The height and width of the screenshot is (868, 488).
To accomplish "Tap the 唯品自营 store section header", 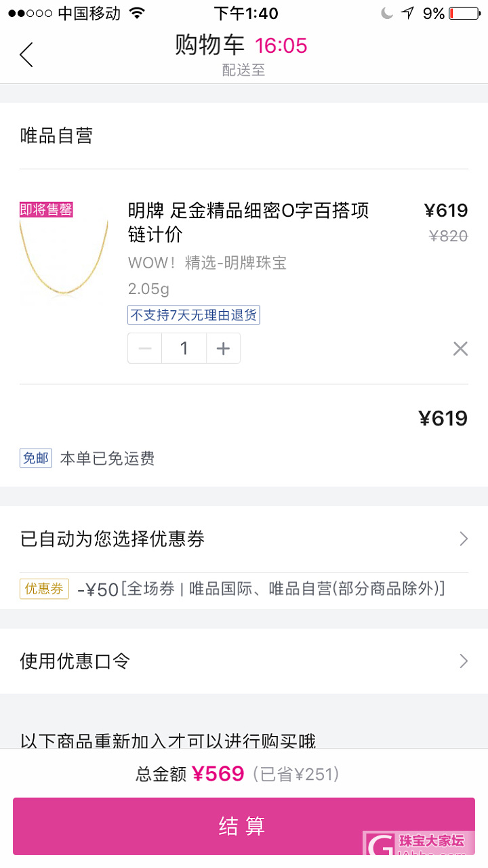I will click(56, 136).
